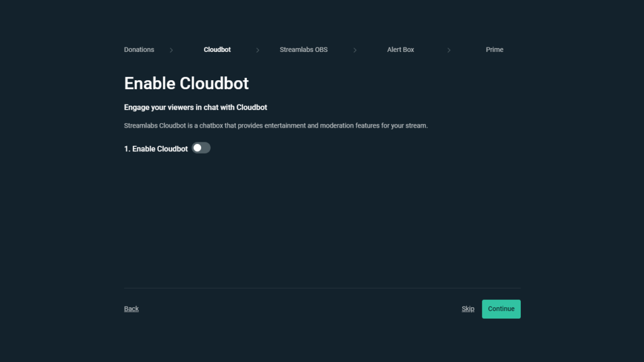Click the chevron between Cloudbot and Streamlabs OBS

tap(258, 50)
